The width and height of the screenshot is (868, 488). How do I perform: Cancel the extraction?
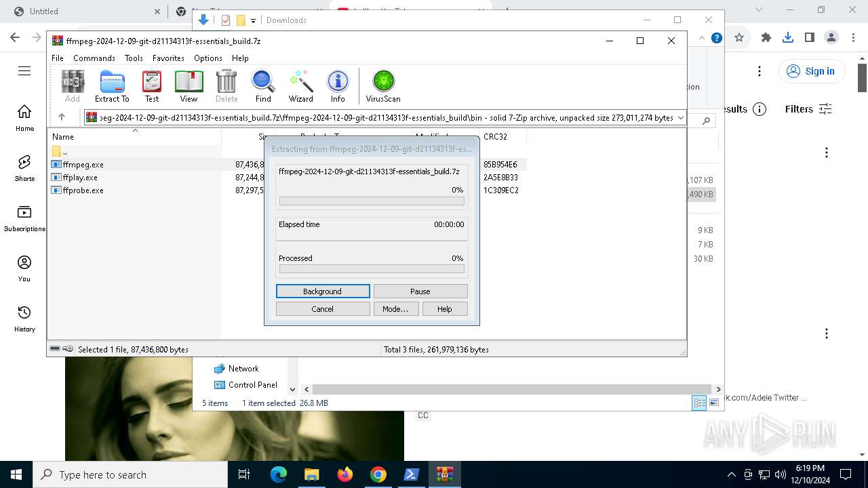pos(323,309)
